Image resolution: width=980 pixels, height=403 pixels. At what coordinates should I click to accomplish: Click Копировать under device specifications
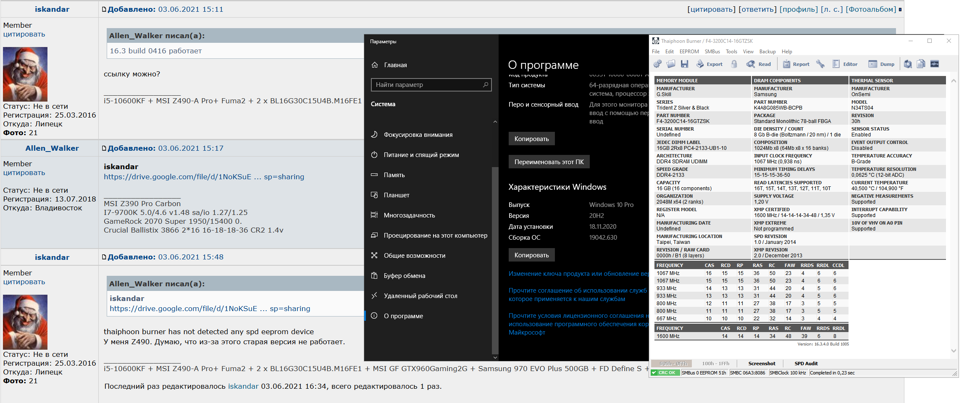pyautogui.click(x=532, y=139)
